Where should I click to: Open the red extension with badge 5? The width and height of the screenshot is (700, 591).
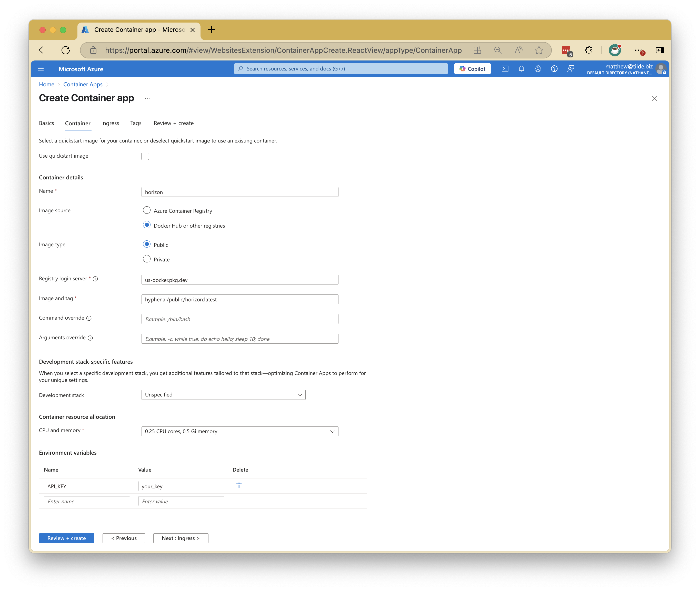[567, 51]
